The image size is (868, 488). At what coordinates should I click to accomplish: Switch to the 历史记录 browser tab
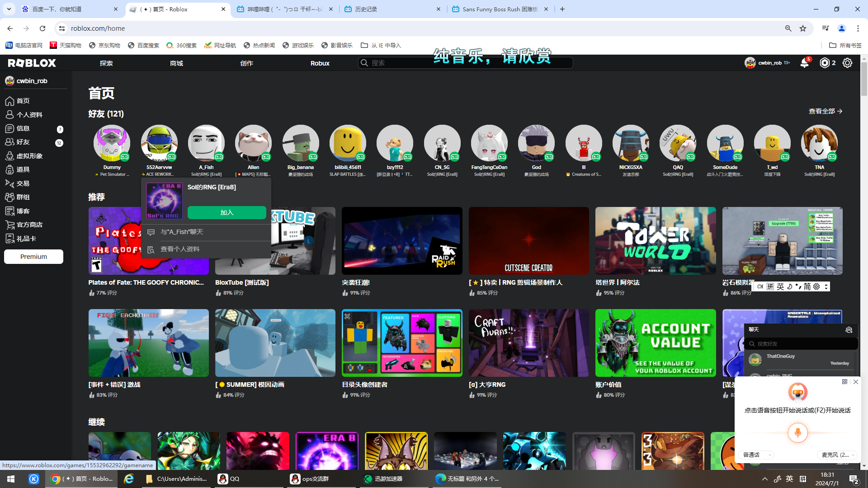[393, 9]
